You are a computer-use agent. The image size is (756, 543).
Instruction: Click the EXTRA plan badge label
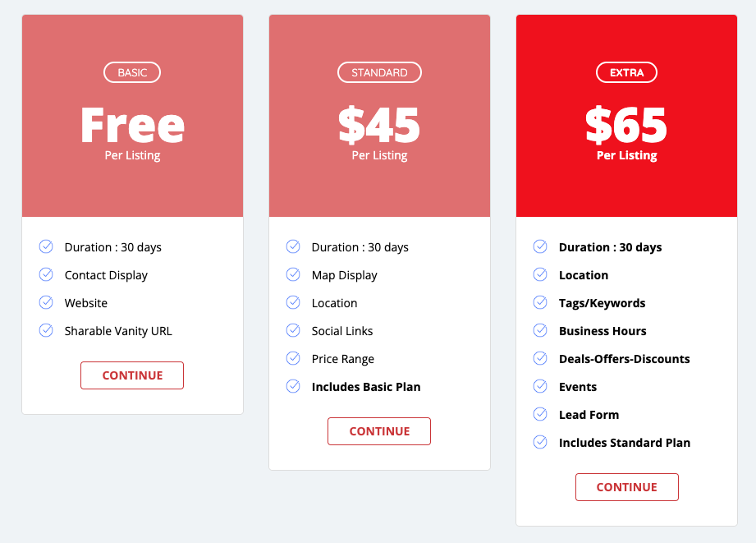626,72
